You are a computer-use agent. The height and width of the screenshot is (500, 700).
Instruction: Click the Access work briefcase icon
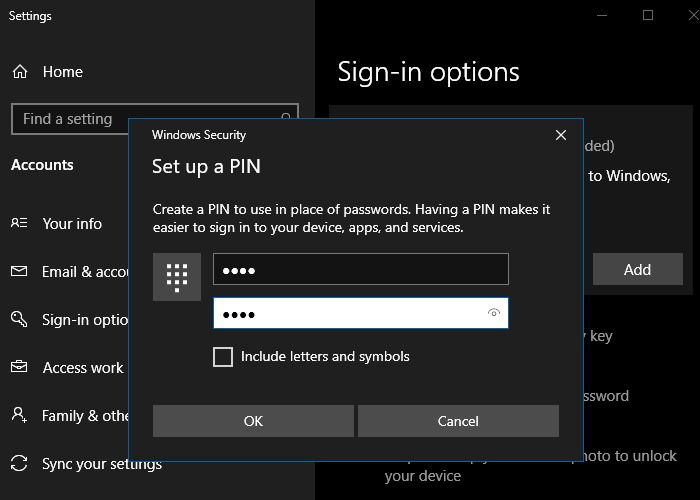point(19,367)
